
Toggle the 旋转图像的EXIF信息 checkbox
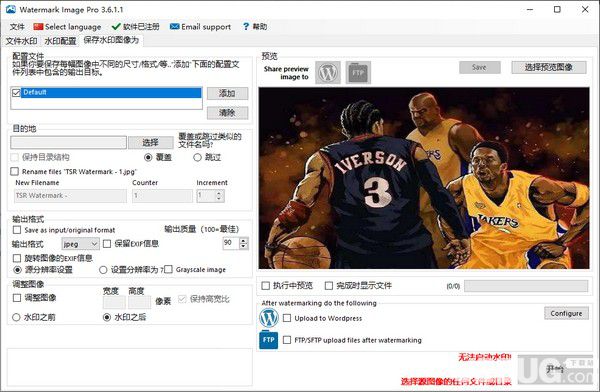(x=17, y=258)
